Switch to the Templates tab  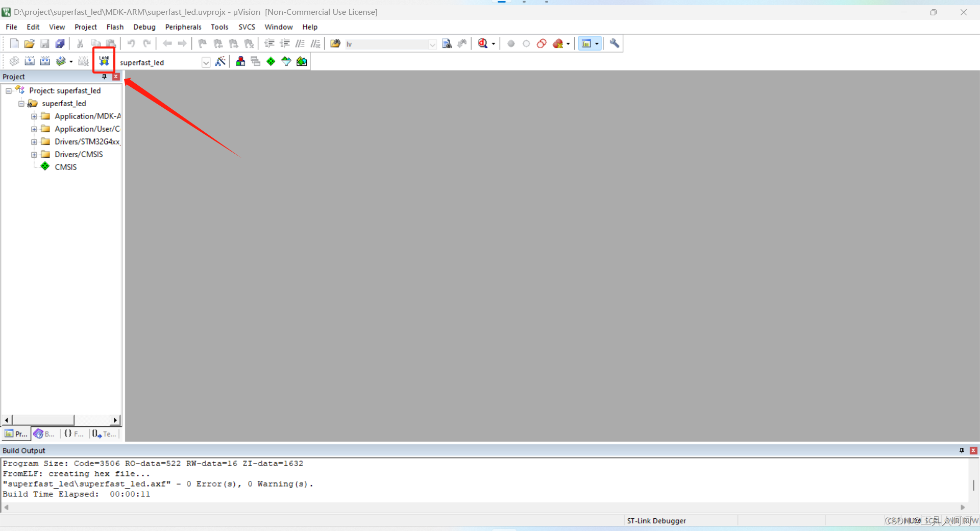pos(104,434)
